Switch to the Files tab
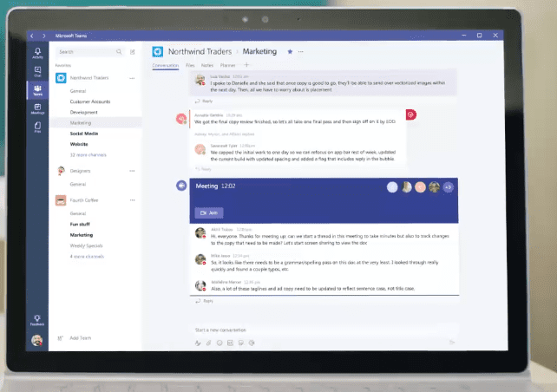This screenshot has height=392, width=557. [190, 65]
